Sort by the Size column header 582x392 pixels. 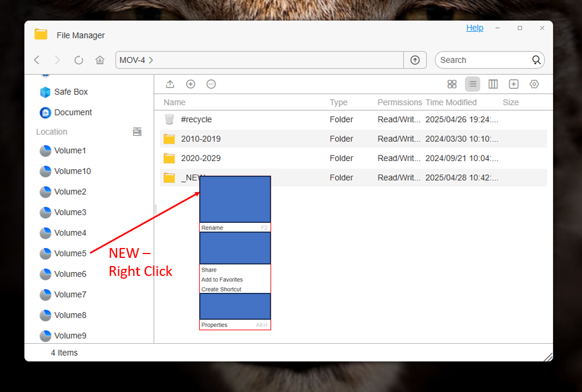click(x=511, y=102)
